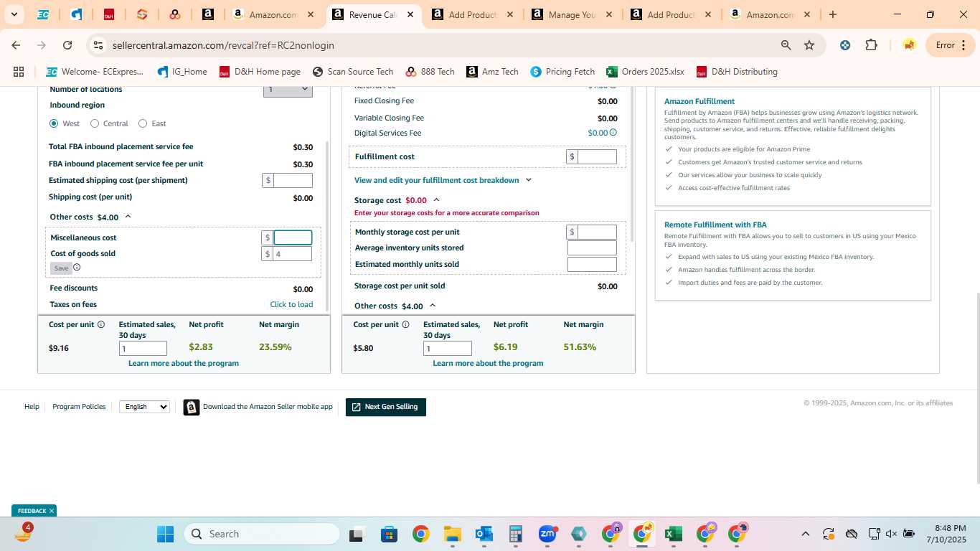Click the Estimated monthly units sold field
980x551 pixels.
click(592, 265)
